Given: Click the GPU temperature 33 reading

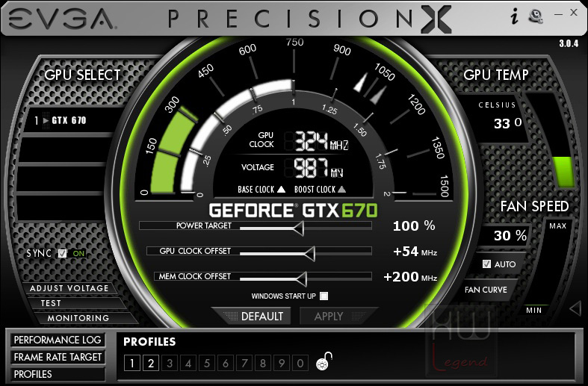Looking at the screenshot, I should pyautogui.click(x=508, y=123).
